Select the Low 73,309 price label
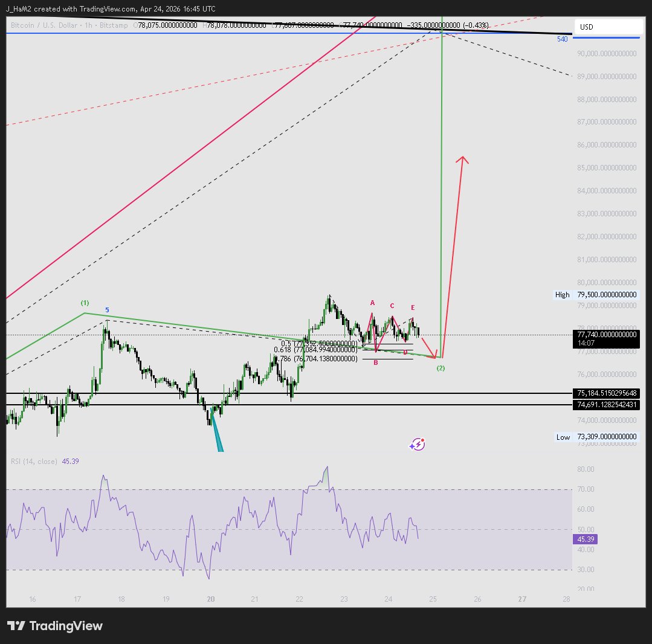 coord(596,437)
